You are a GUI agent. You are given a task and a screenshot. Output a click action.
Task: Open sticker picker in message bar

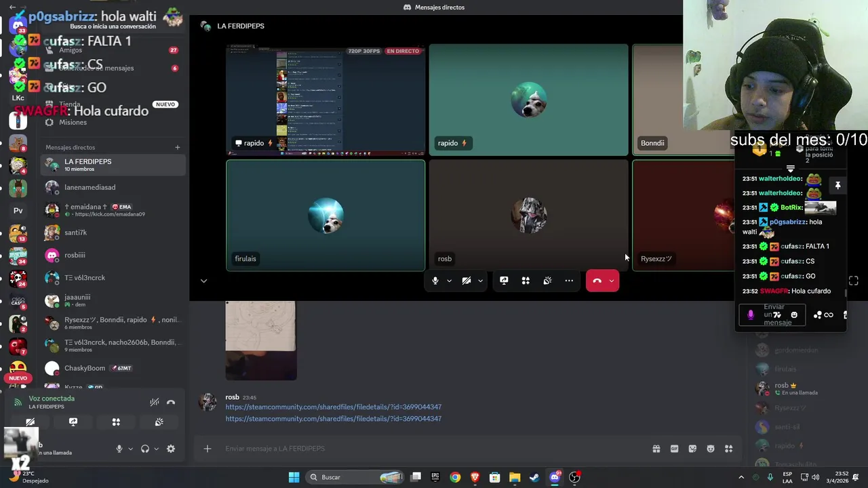[692, 449]
